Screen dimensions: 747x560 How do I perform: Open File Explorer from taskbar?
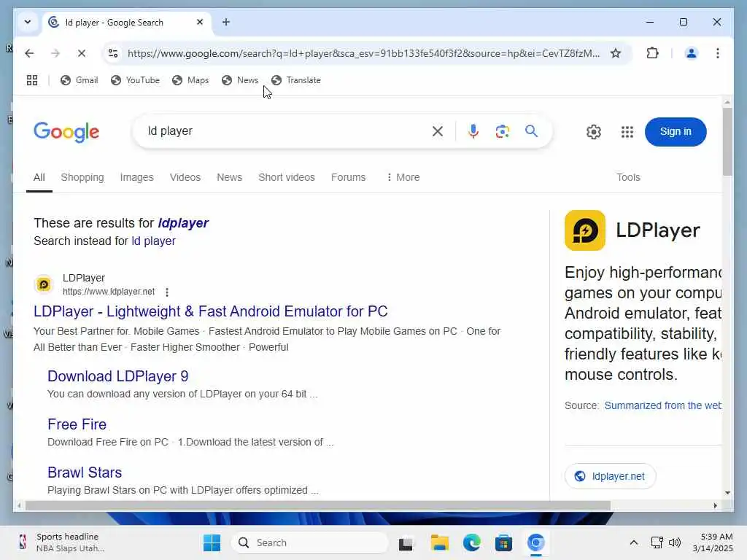pos(439,542)
